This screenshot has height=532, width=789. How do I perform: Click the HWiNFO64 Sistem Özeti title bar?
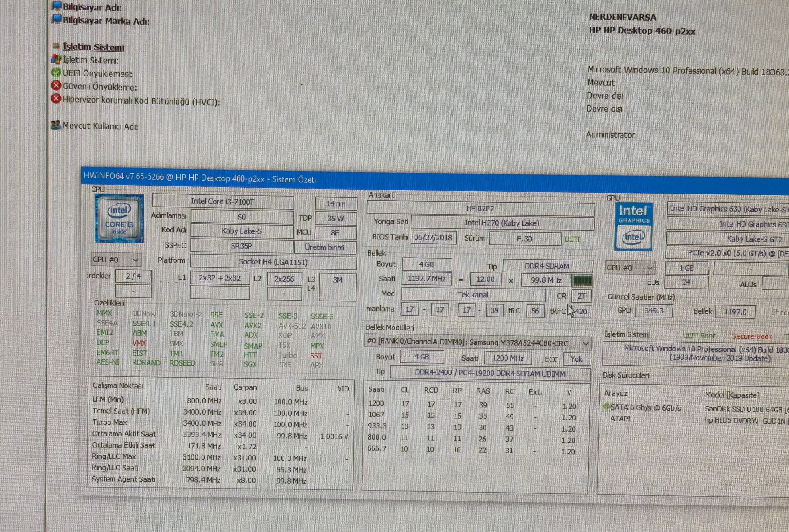click(x=435, y=181)
